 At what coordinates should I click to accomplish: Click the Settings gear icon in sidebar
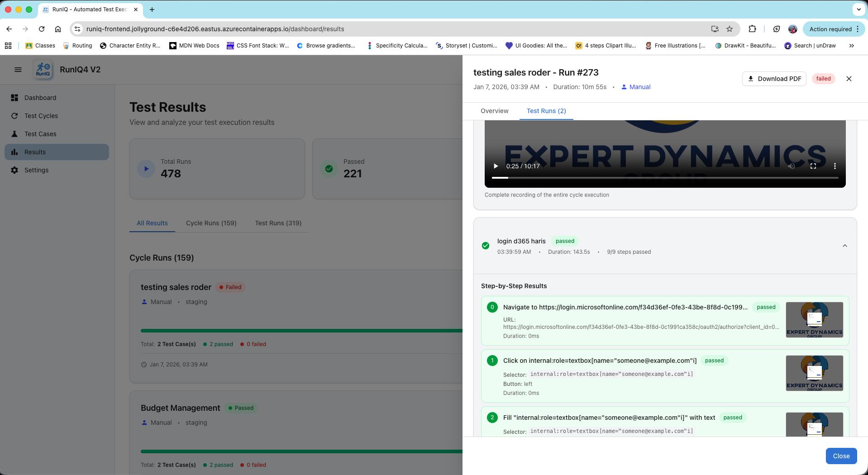click(14, 170)
